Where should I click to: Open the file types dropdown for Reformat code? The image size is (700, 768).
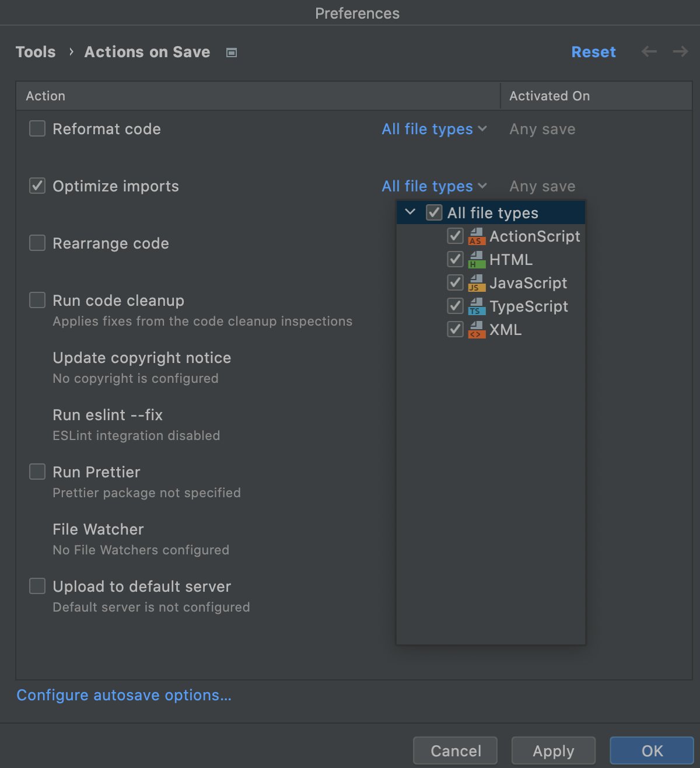coord(434,129)
